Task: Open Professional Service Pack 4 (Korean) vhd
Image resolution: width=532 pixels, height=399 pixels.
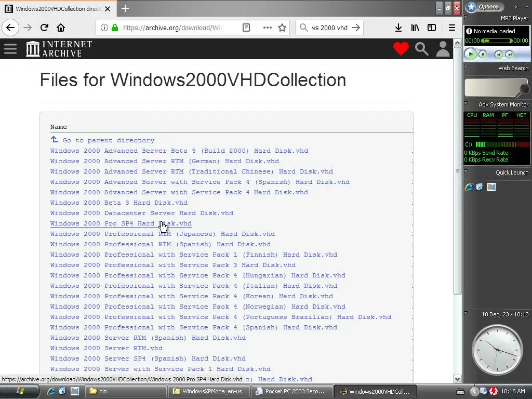Action: tap(191, 296)
